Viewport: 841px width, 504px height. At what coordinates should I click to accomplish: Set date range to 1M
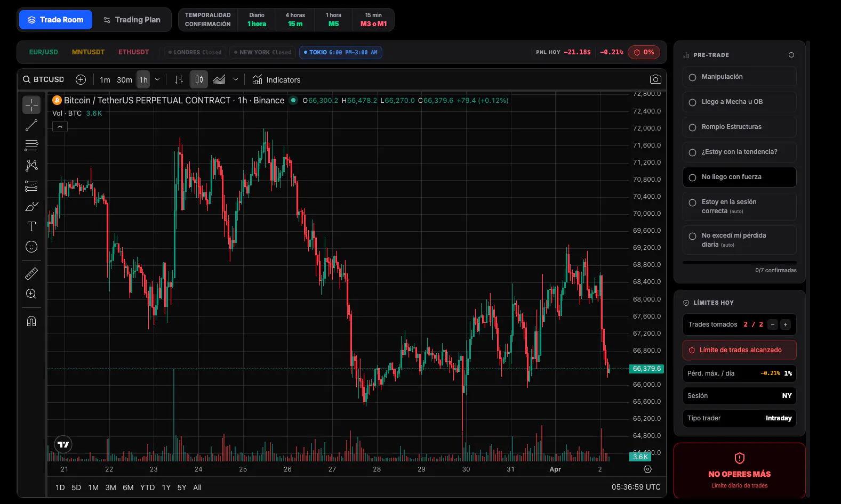point(93,487)
